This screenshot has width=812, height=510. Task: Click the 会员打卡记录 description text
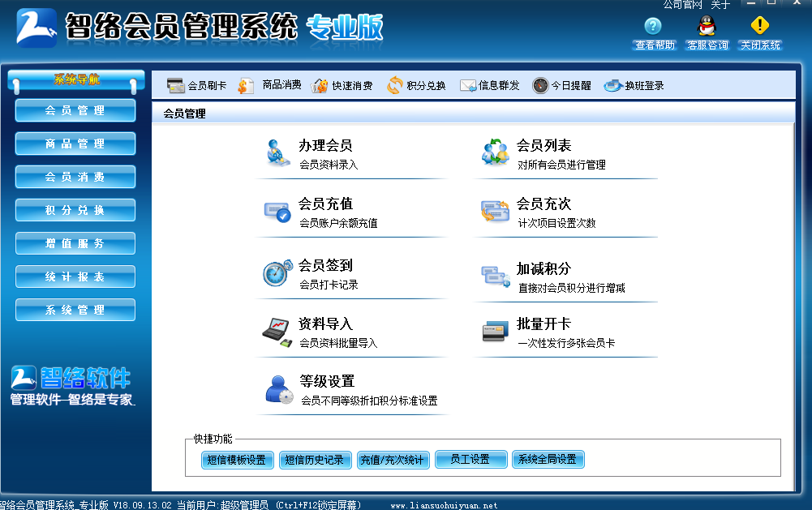(329, 285)
